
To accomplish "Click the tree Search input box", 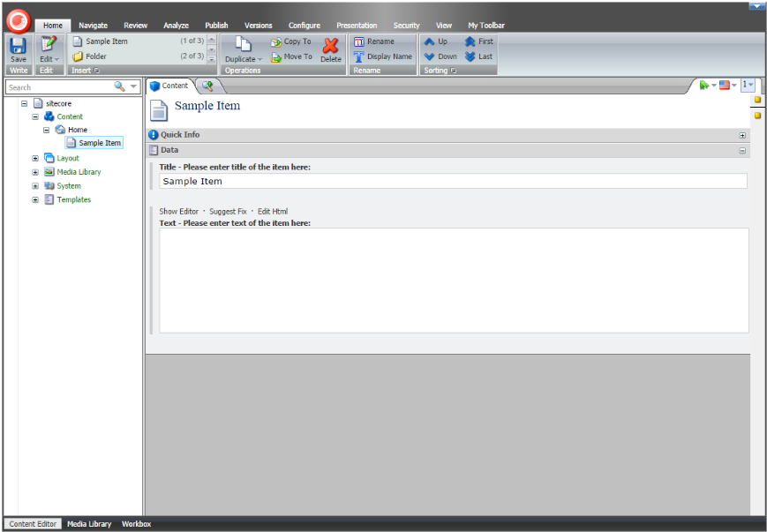I will click(x=59, y=87).
